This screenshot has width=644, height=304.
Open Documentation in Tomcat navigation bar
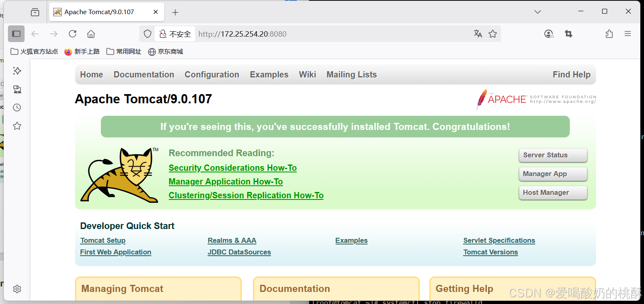click(144, 75)
